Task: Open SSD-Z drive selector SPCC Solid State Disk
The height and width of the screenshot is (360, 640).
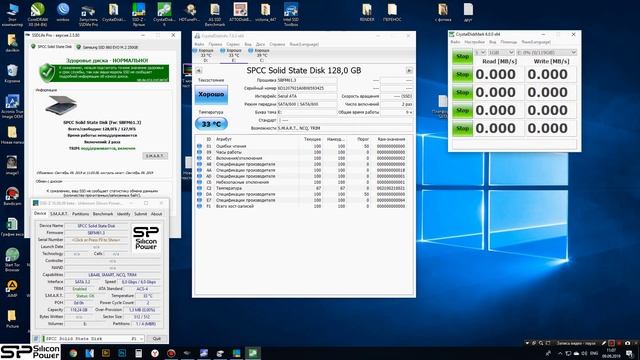Action: [x=93, y=338]
